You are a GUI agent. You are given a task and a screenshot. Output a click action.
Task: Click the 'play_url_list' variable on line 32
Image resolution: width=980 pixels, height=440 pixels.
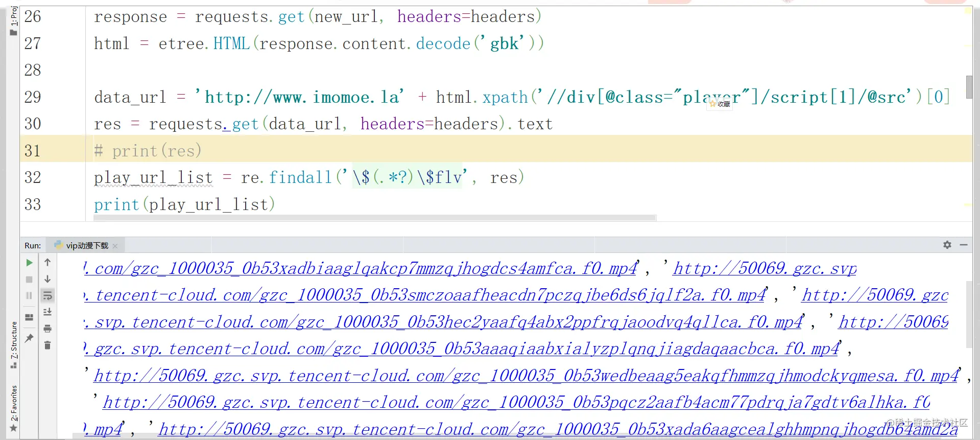[153, 177]
